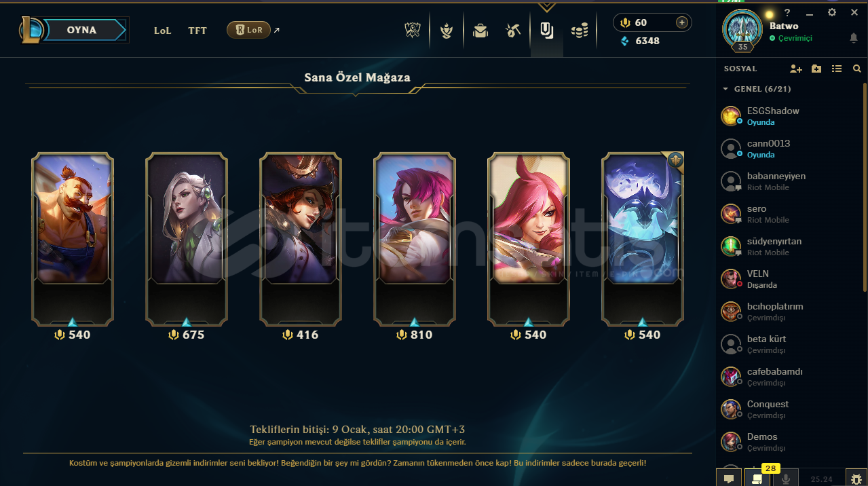This screenshot has width=868, height=486.
Task: Open notifications bell icon
Action: (854, 39)
